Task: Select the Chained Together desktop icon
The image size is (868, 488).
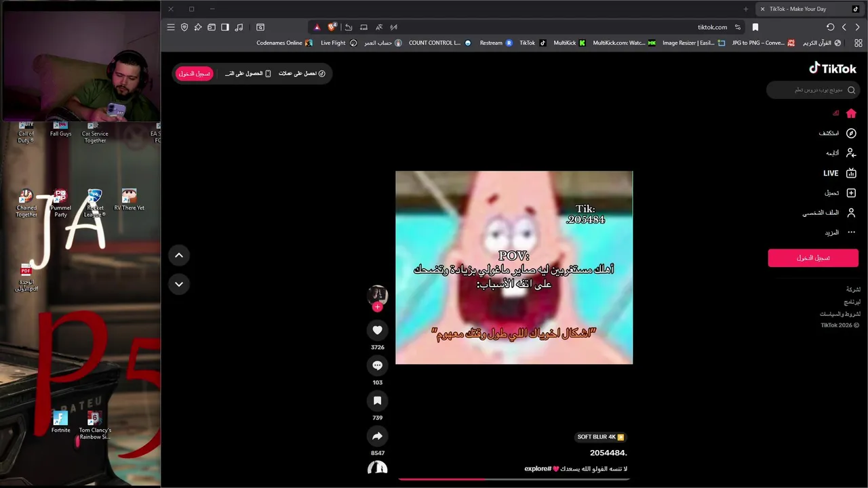Action: tap(26, 203)
